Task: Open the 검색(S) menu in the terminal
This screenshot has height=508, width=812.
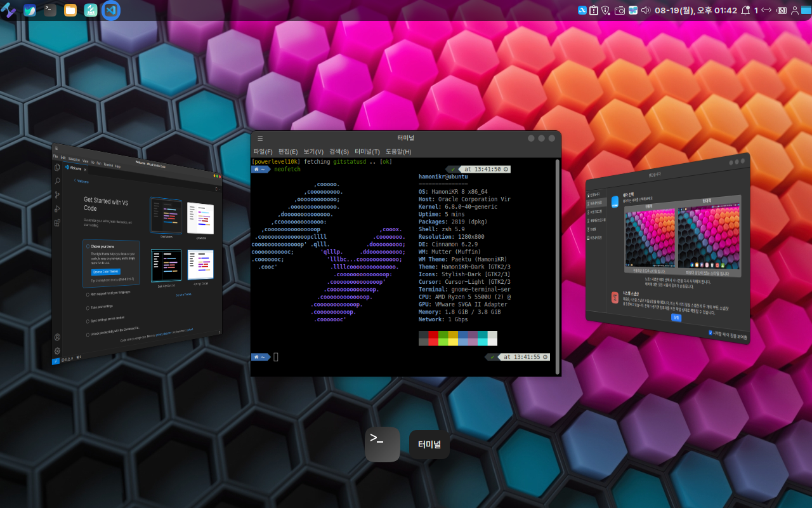Action: pyautogui.click(x=339, y=152)
